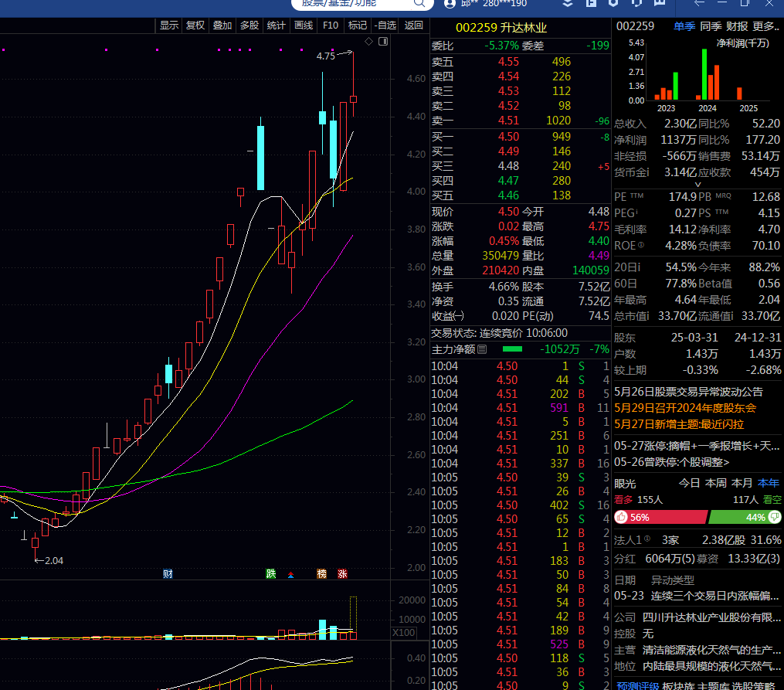784x690 pixels.
Task: Click the thumbs-down 看空 vote icon
Action: point(775,517)
